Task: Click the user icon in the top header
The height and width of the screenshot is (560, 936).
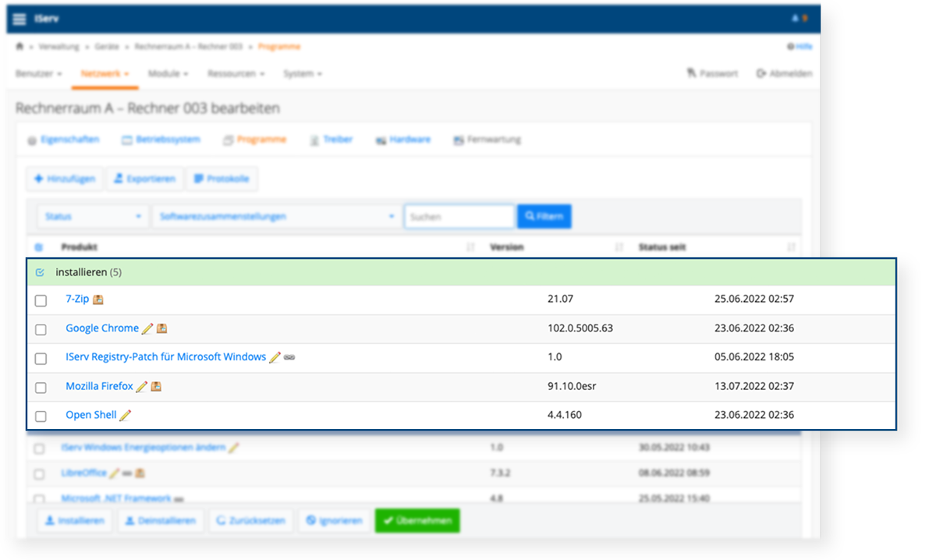Action: (x=796, y=19)
